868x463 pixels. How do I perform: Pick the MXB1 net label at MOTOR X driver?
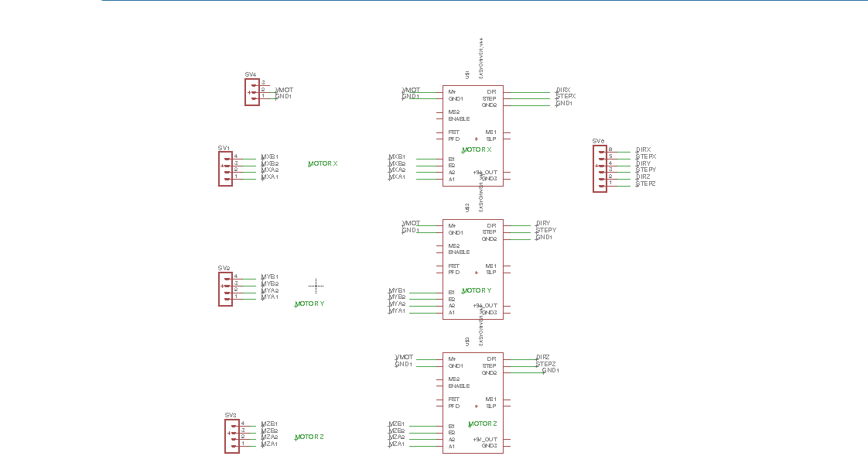pos(397,156)
